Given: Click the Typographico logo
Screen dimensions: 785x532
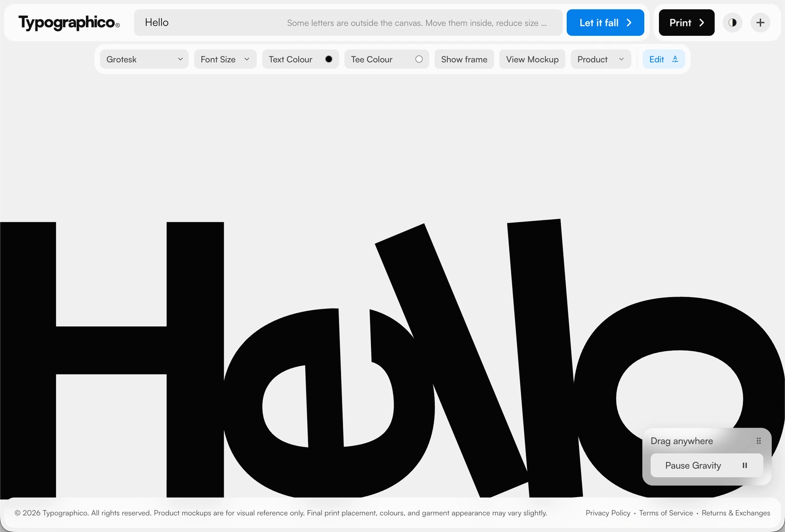Looking at the screenshot, I should tap(69, 23).
